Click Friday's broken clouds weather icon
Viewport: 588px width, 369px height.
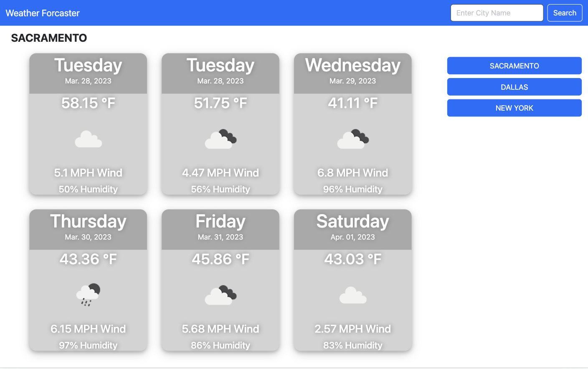tap(220, 295)
